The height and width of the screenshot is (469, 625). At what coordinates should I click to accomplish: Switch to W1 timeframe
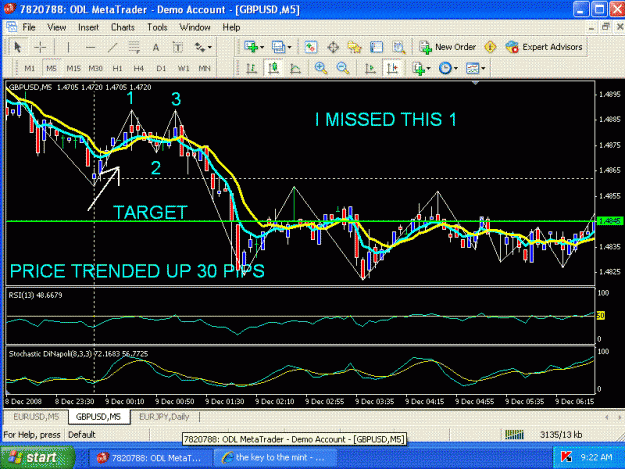pyautogui.click(x=183, y=68)
